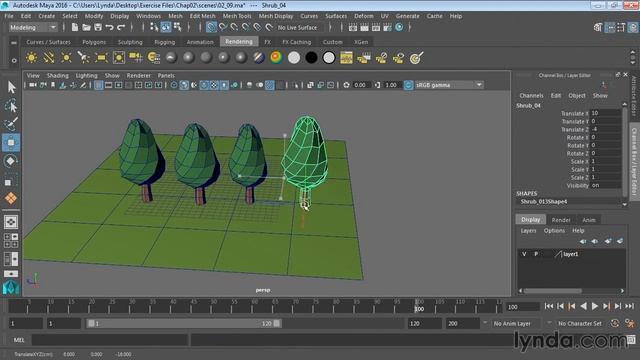Click the playback range slider bar
Image resolution: width=640 pixels, height=360 pixels.
click(x=183, y=323)
